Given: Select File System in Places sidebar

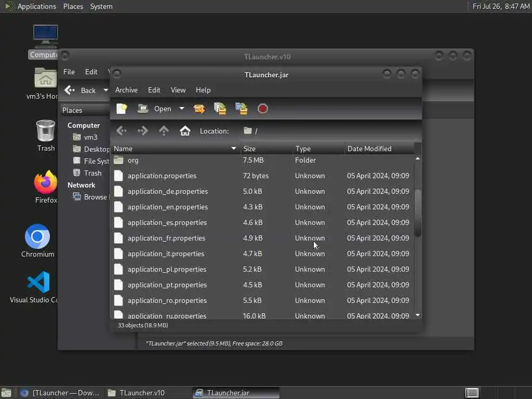Looking at the screenshot, I should pyautogui.click(x=91, y=161).
